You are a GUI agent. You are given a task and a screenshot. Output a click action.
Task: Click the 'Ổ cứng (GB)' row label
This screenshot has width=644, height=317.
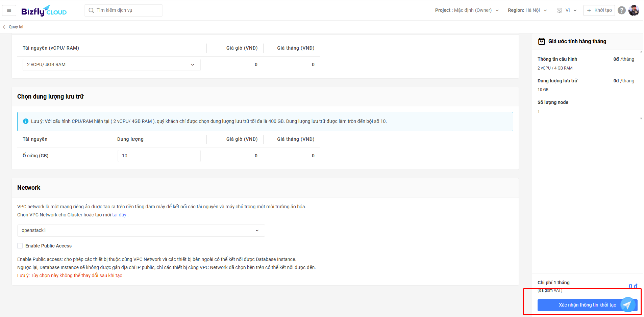click(x=35, y=156)
